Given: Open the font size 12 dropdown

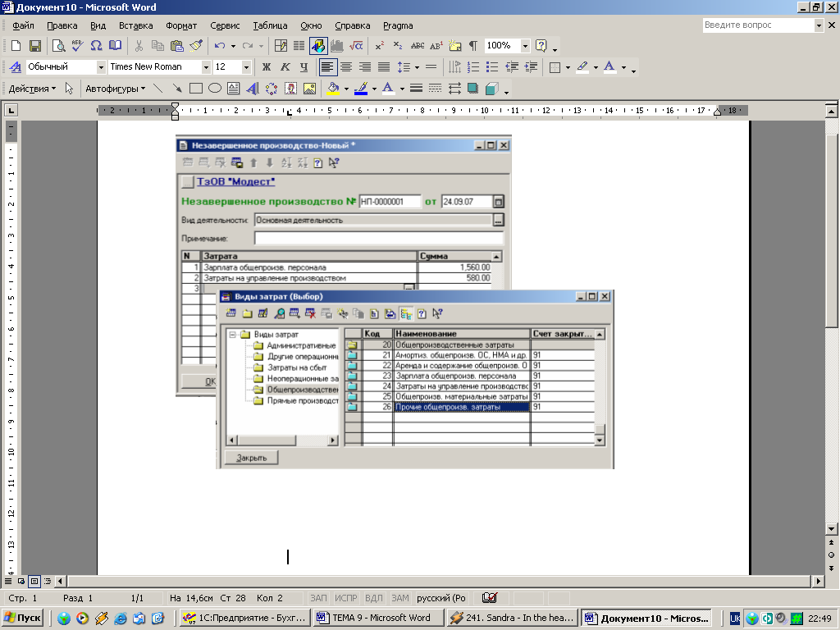Looking at the screenshot, I should 246,67.
